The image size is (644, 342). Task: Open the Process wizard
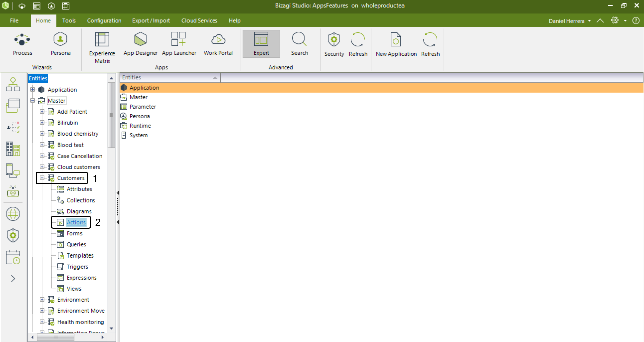22,44
